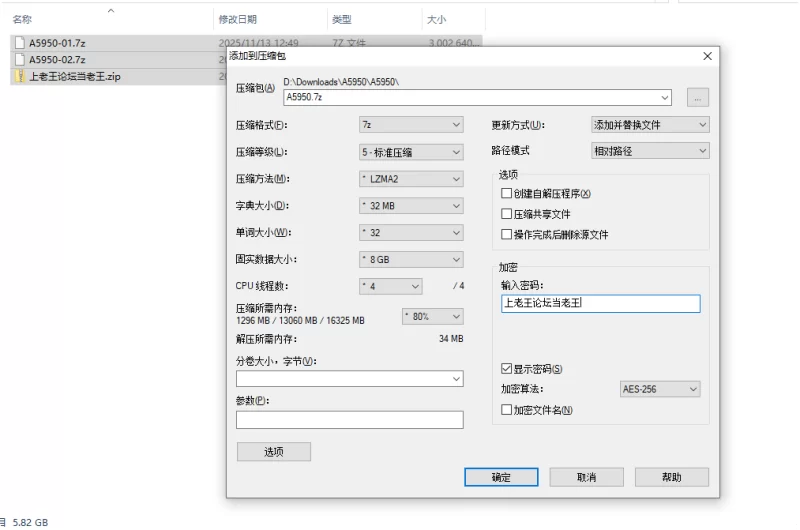This screenshot has height=530, width=800.
Task: Sort by 修改日期 column header in Explorer
Action: click(x=238, y=19)
